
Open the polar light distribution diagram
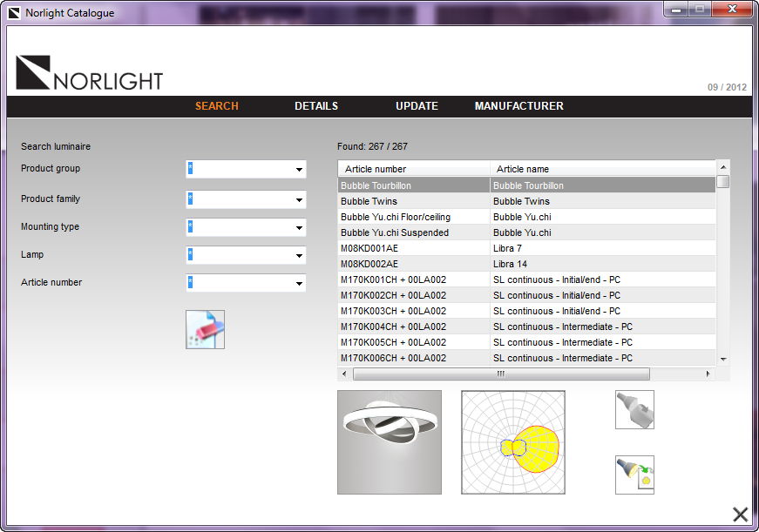(x=512, y=441)
